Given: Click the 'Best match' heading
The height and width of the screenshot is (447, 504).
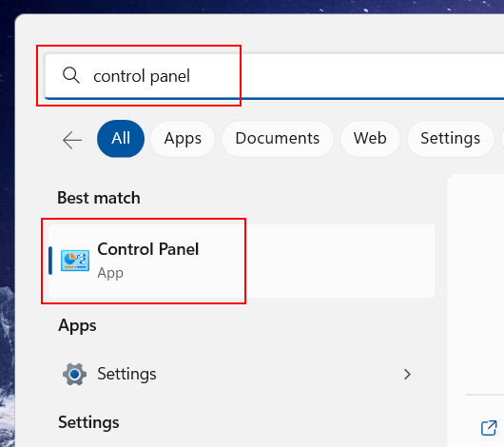Looking at the screenshot, I should [x=99, y=198].
